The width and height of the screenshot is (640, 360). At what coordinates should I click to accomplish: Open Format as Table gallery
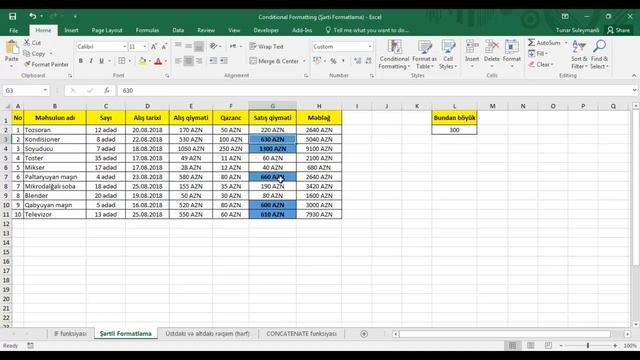pos(424,55)
